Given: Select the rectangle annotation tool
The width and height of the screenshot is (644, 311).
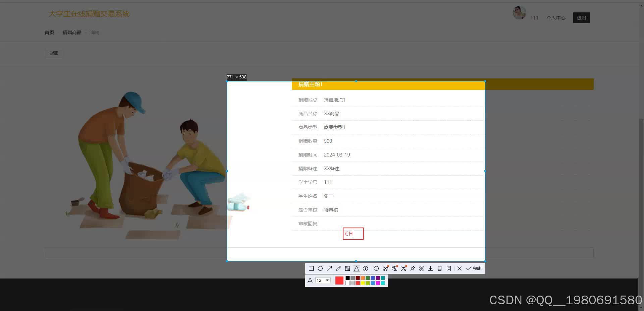Looking at the screenshot, I should [x=311, y=268].
